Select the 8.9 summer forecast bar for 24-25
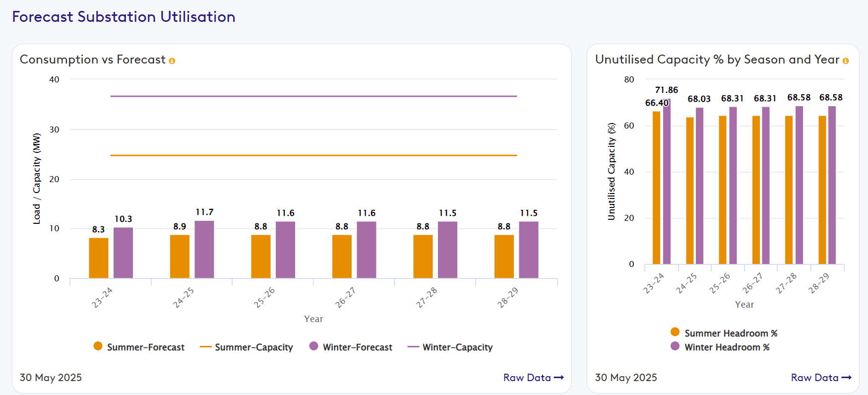868x395 pixels. (x=180, y=256)
